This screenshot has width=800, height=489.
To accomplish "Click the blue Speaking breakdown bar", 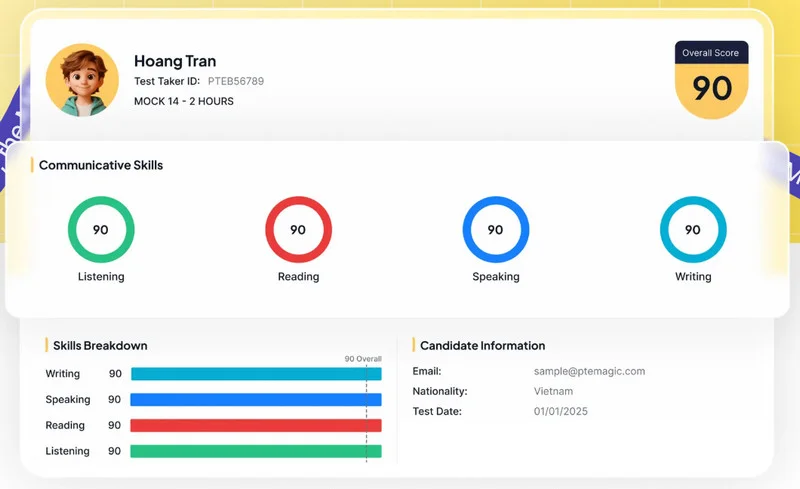I will (x=256, y=400).
